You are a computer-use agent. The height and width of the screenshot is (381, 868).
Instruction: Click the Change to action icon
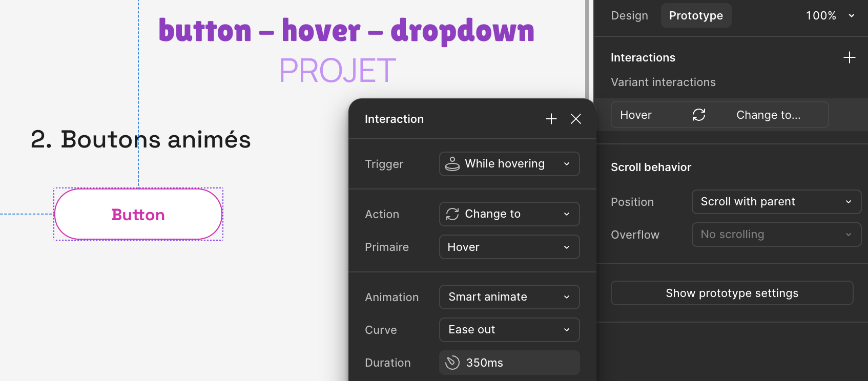452,214
